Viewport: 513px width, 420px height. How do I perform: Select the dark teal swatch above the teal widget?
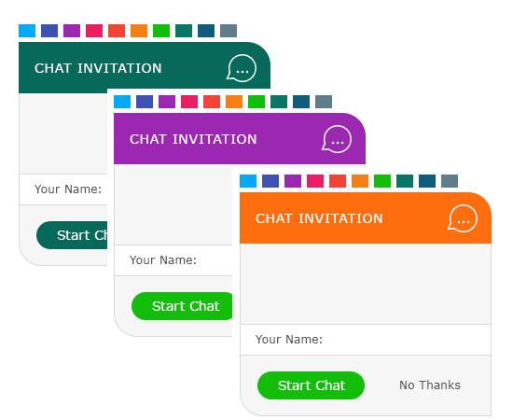[184, 31]
